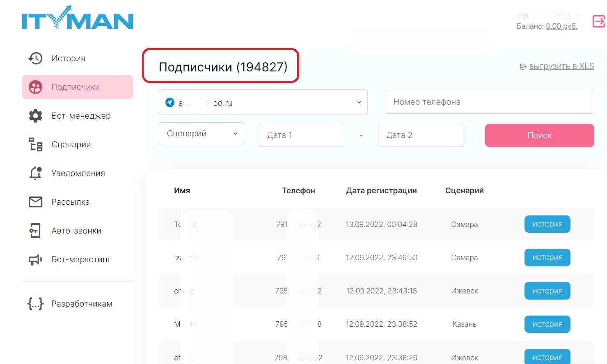This screenshot has height=364, width=607.
Task: Go to Сценарии section
Action: point(71,144)
